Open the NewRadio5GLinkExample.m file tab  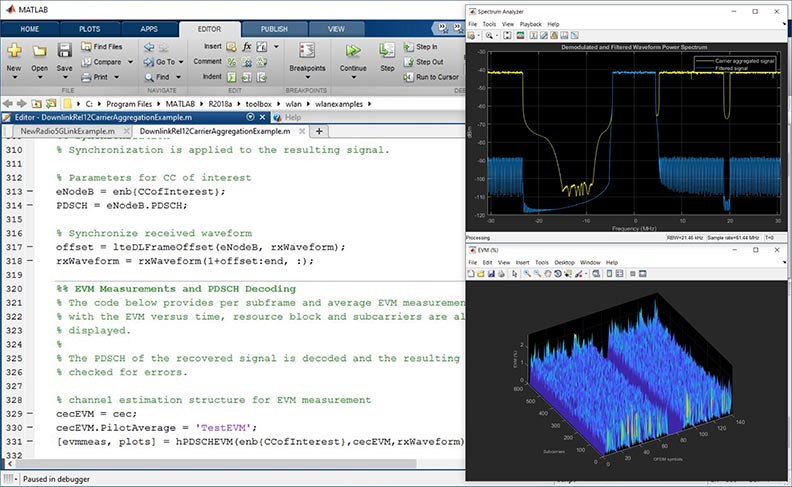[66, 131]
